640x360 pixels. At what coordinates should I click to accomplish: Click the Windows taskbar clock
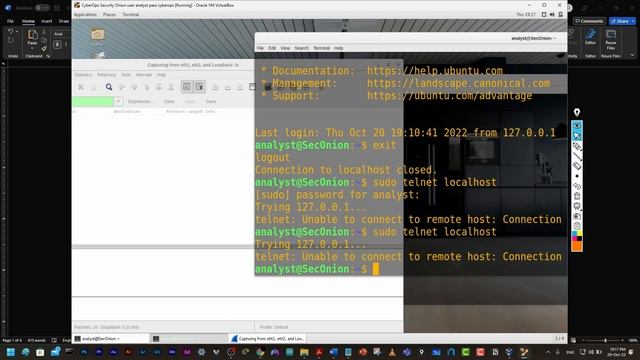tap(616, 352)
